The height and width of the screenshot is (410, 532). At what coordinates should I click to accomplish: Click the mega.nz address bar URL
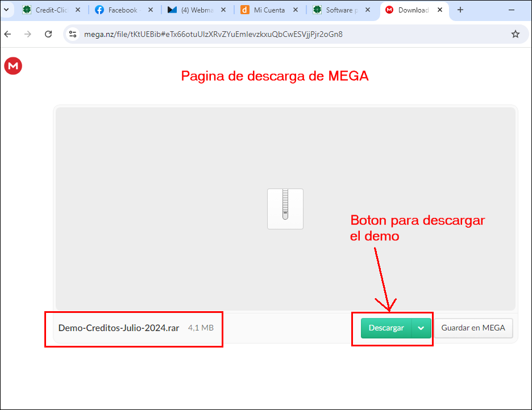[x=213, y=34]
